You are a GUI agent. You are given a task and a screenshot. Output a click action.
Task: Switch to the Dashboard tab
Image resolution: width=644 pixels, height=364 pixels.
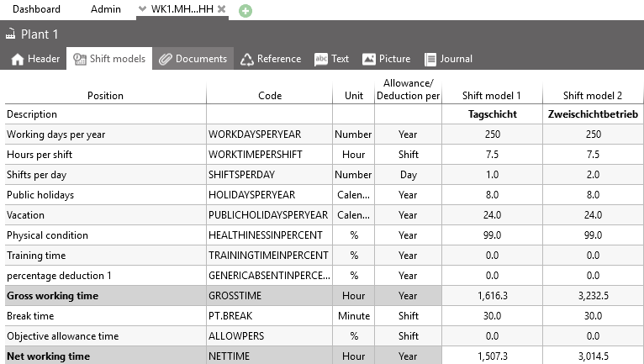36,9
